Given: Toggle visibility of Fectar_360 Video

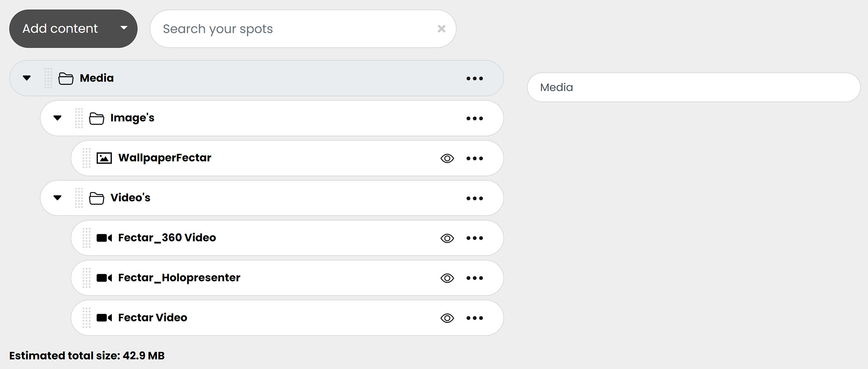Looking at the screenshot, I should [447, 238].
